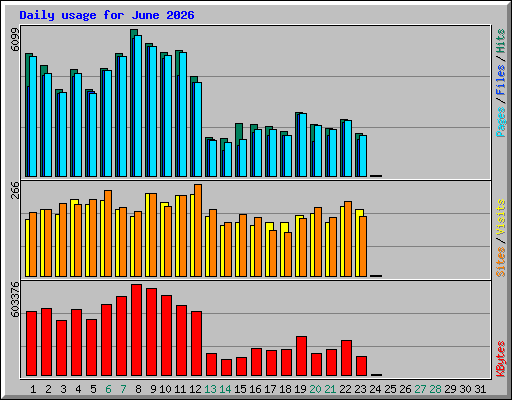
Task: Click the KBytes legend label
Action: point(501,359)
